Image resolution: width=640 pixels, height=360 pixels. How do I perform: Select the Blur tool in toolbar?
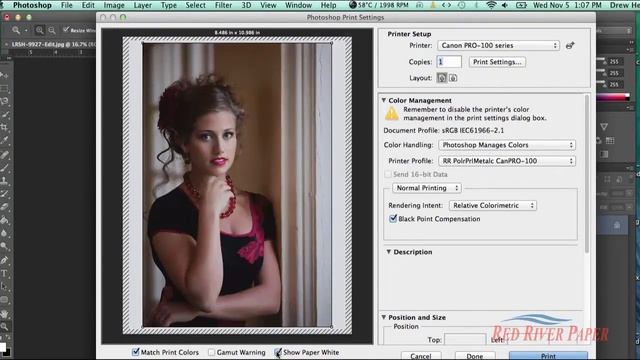pos(4,233)
